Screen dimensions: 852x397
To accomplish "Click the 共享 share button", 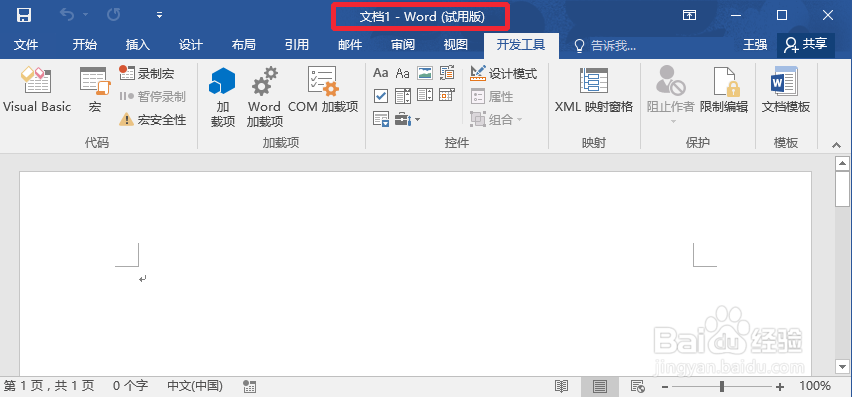I will pyautogui.click(x=805, y=45).
